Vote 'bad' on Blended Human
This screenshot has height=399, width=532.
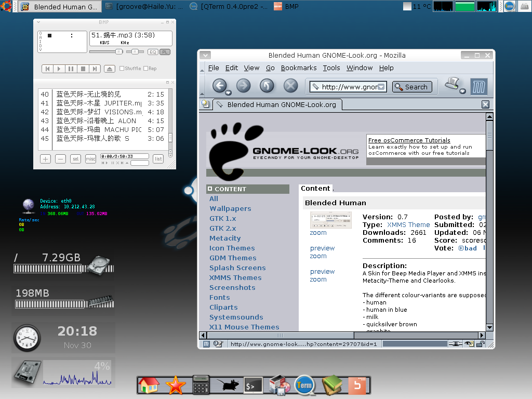468,248
